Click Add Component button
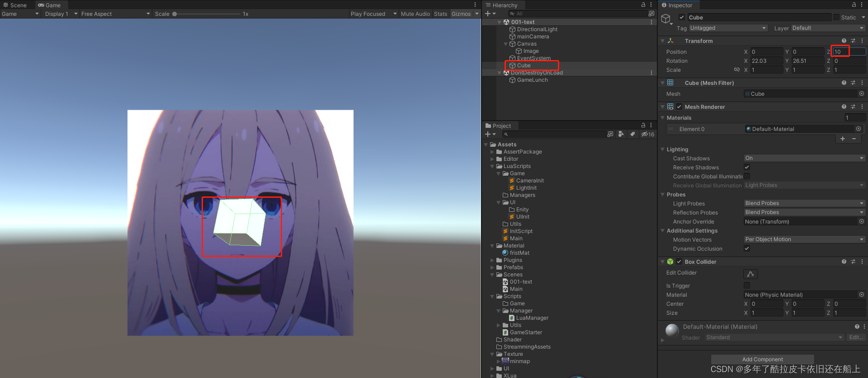The height and width of the screenshot is (378, 868). pyautogui.click(x=762, y=359)
